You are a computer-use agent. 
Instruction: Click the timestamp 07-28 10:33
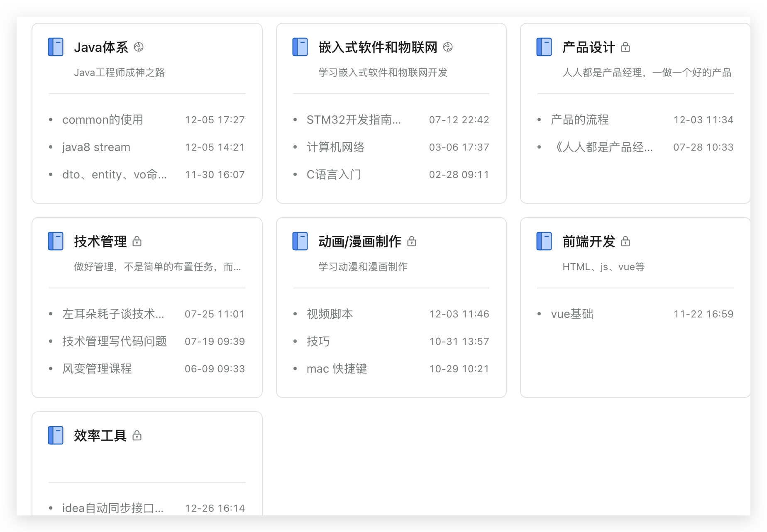tap(703, 147)
